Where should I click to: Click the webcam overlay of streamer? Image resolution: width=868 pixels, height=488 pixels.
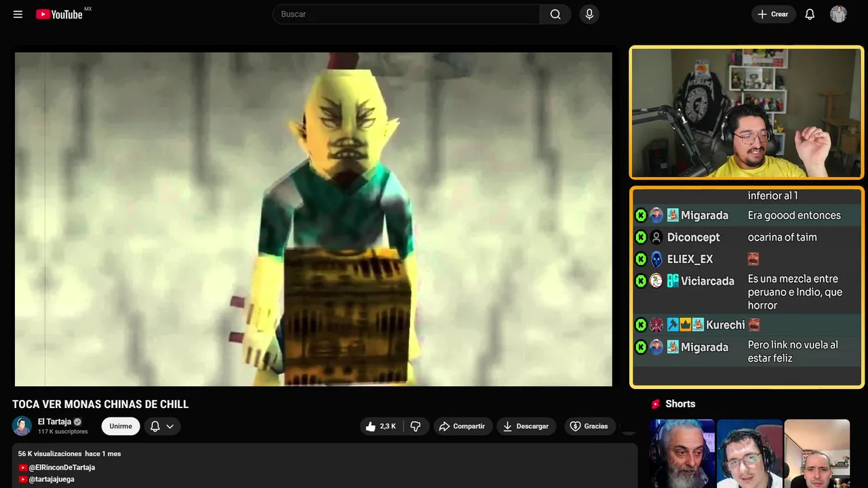pos(747,113)
